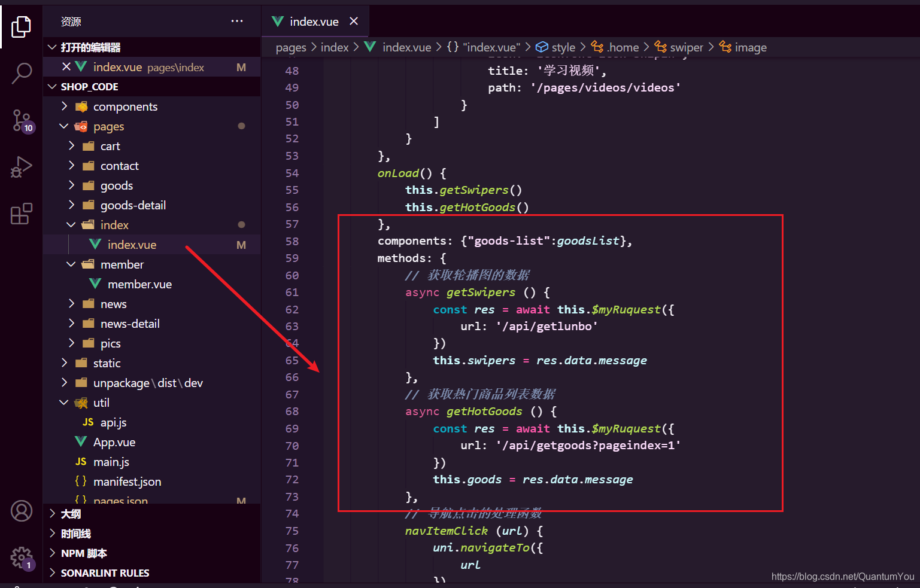Click the image breadcrumb segment
The height and width of the screenshot is (588, 920).
point(743,47)
